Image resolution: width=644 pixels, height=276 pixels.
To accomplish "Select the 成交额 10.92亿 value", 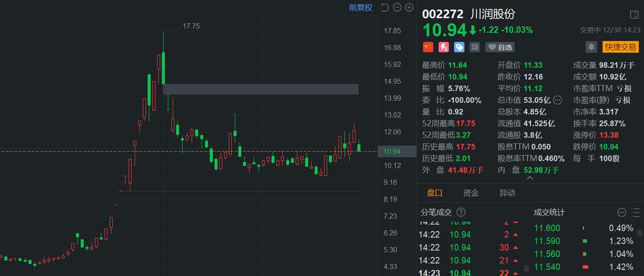I will click(x=613, y=76).
